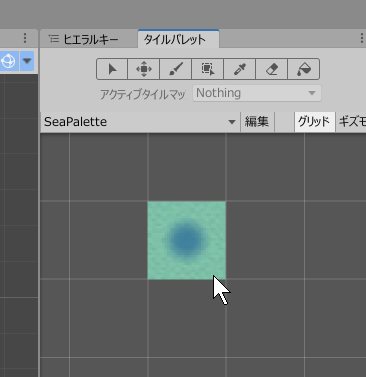The width and height of the screenshot is (366, 377).
Task: Toggle palette 編集 edit mode
Action: coord(257,122)
